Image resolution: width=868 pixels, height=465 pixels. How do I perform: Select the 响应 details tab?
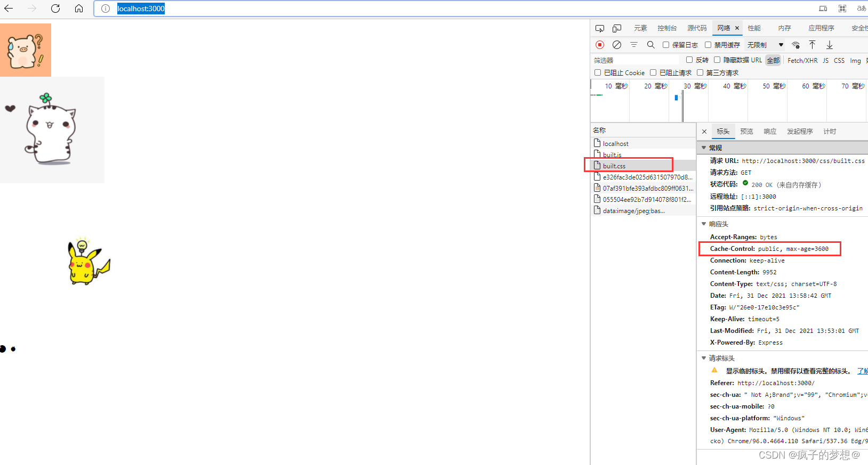[770, 132]
